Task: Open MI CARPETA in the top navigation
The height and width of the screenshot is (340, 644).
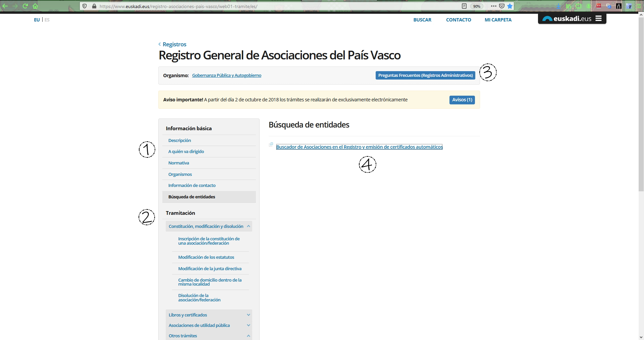Action: pos(498,20)
